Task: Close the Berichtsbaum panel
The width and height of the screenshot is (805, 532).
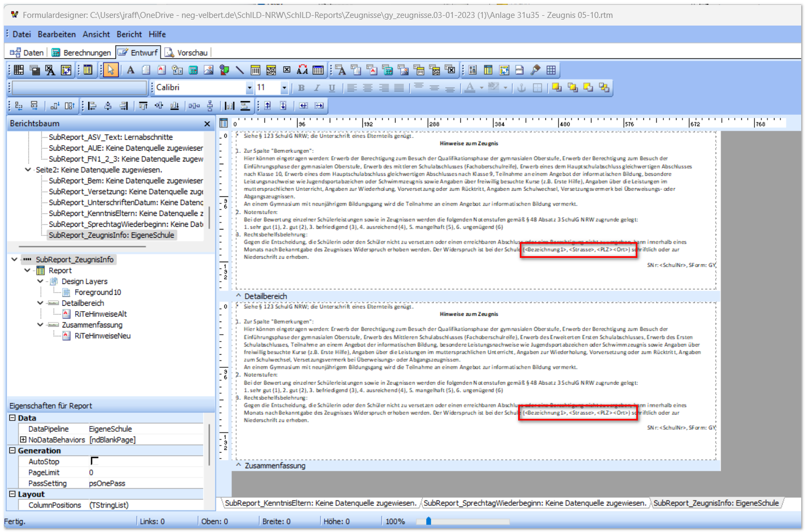Action: tap(207, 124)
